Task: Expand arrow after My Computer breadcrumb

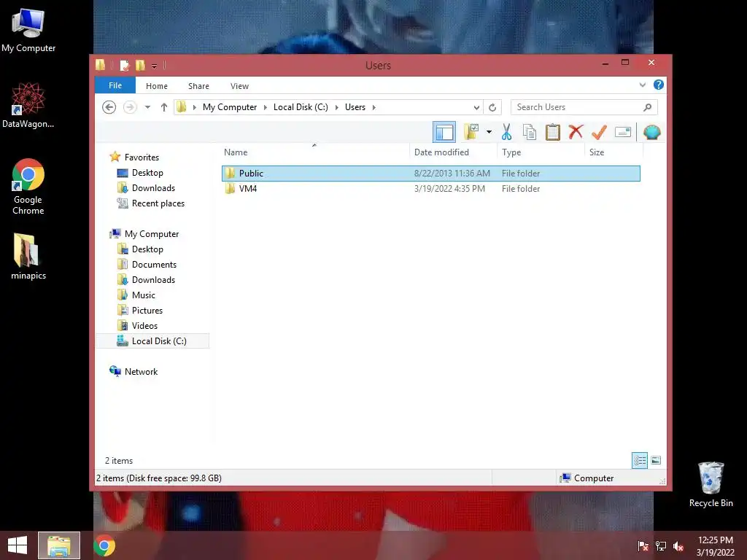Action: point(266,107)
